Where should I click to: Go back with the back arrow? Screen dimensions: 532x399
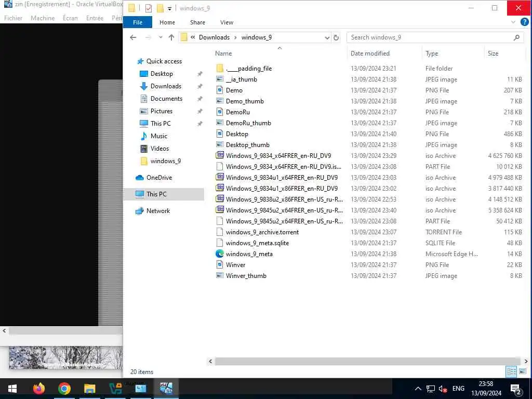133,37
